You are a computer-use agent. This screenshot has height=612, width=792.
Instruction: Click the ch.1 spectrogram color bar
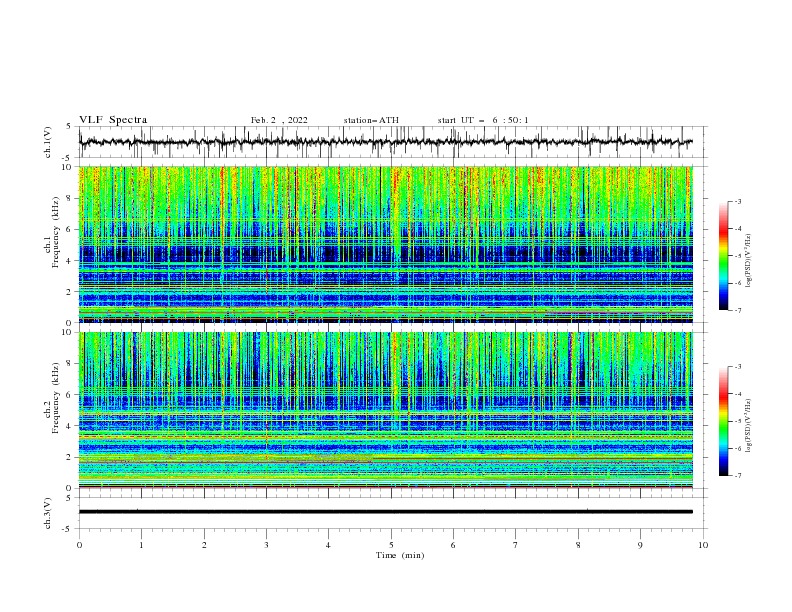pyautogui.click(x=723, y=256)
